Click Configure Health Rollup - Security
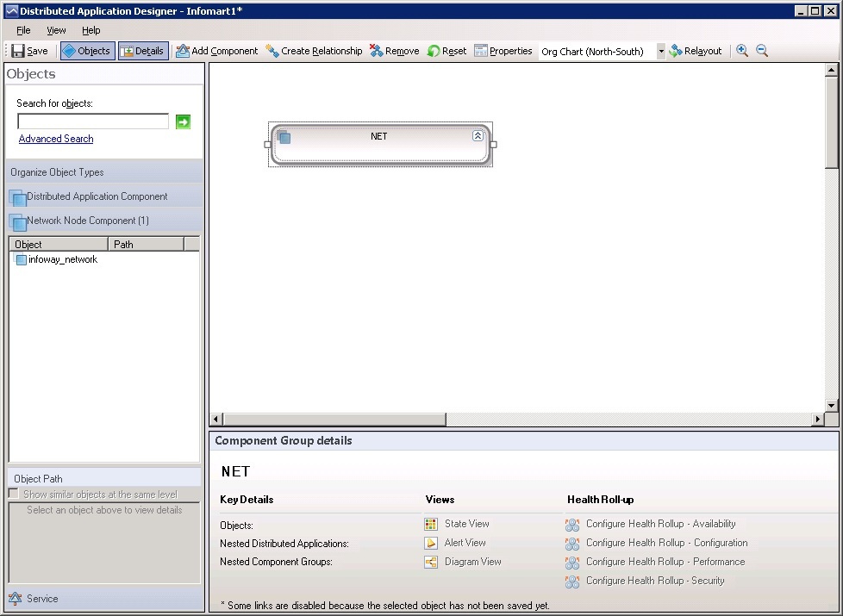The width and height of the screenshot is (843, 616). (655, 581)
